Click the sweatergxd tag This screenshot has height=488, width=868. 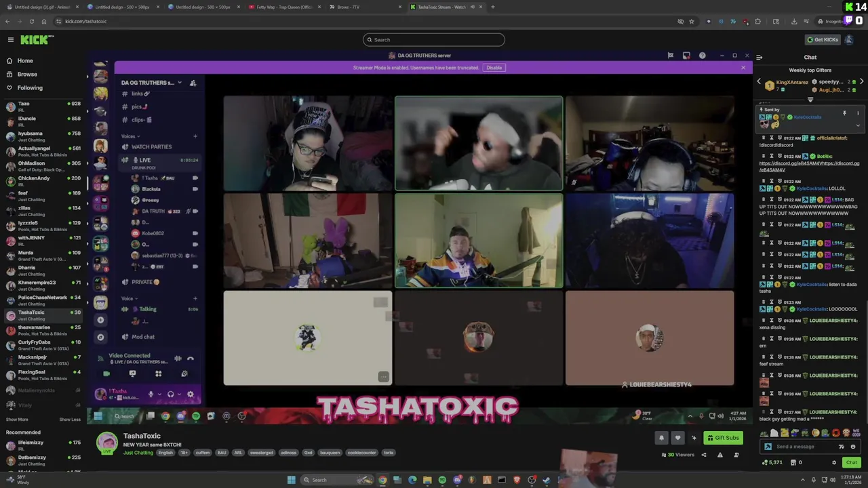[x=261, y=453]
